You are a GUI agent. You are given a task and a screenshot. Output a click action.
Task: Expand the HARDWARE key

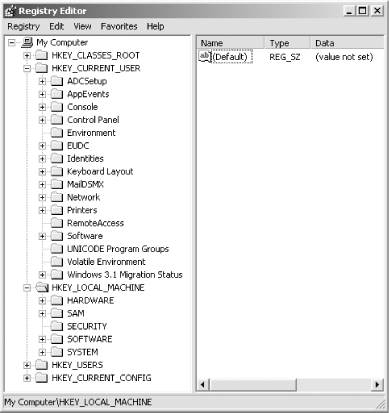tap(42, 301)
